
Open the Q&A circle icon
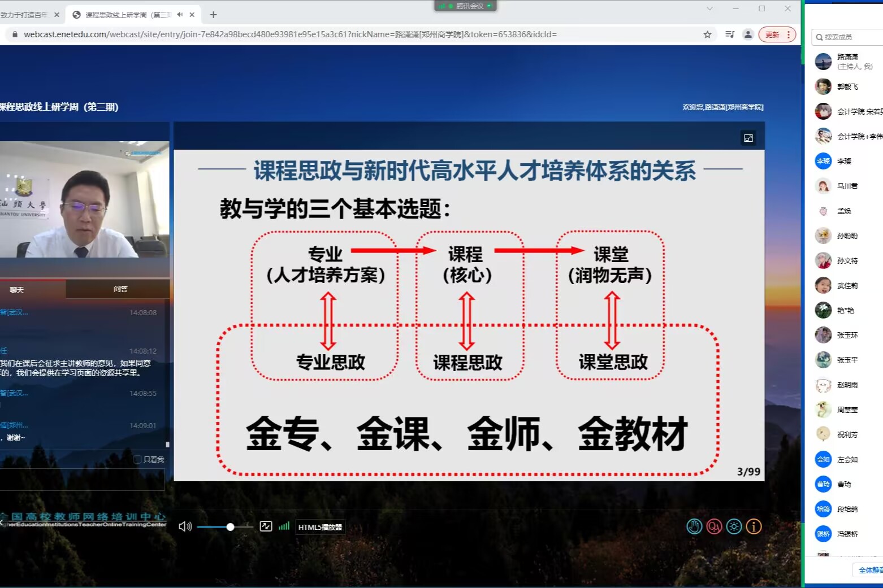pyautogui.click(x=714, y=526)
